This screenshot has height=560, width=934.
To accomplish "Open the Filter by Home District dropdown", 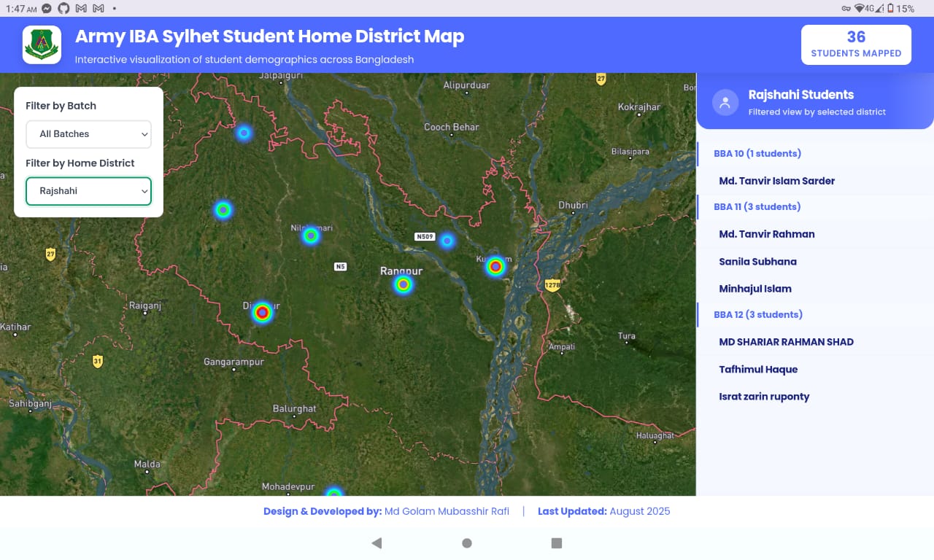I will pyautogui.click(x=88, y=191).
